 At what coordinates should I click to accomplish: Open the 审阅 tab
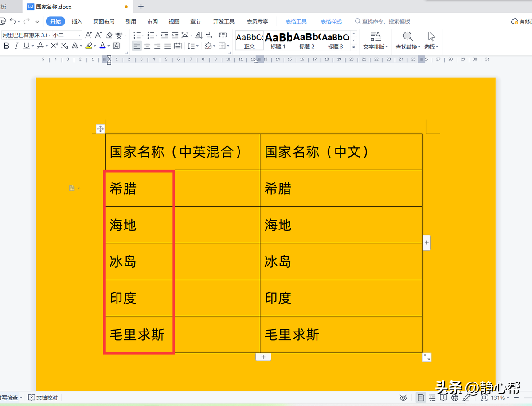[153, 21]
